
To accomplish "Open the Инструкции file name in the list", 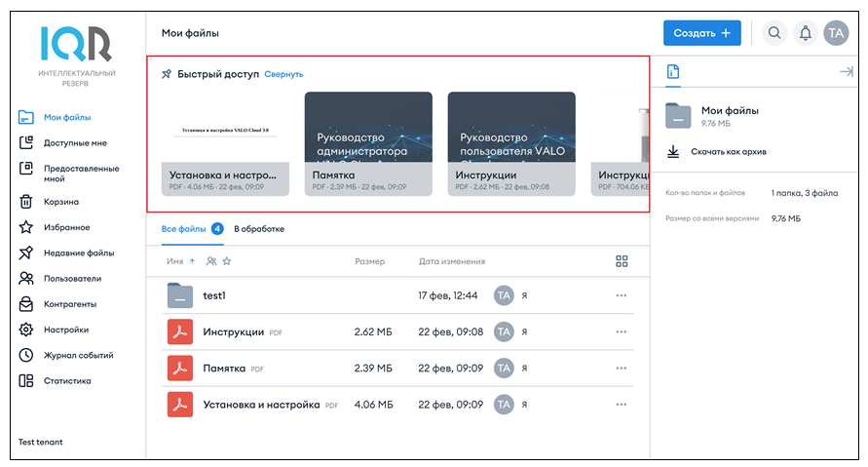I will (x=233, y=331).
